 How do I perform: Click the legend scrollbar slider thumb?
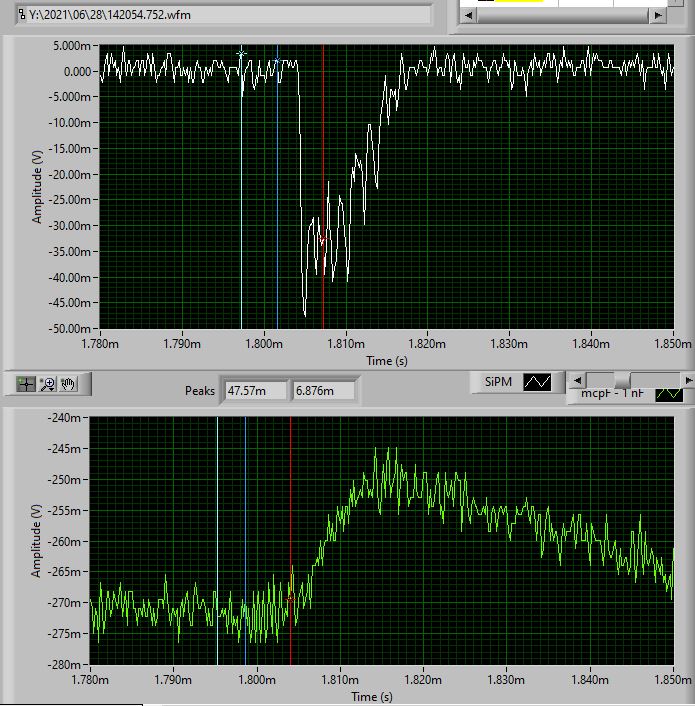click(622, 380)
